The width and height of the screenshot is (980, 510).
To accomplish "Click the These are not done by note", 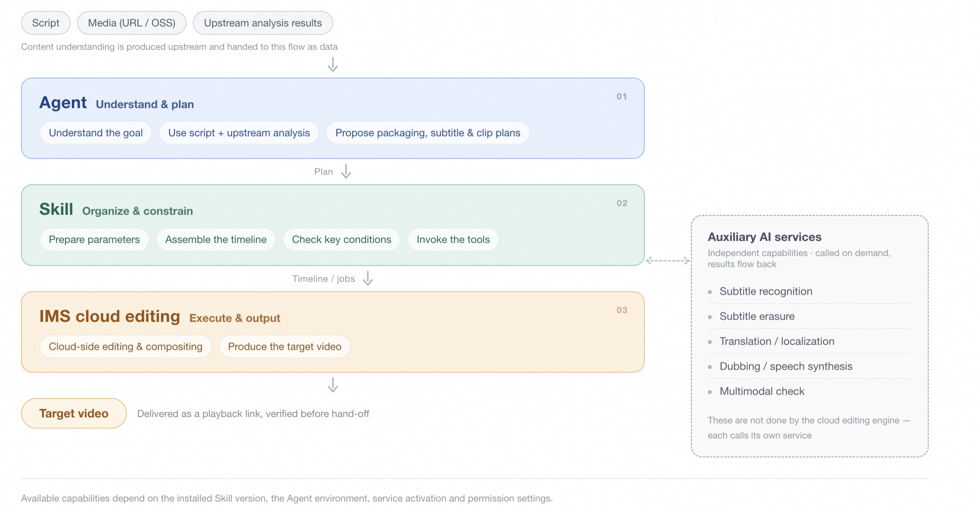I will 809,428.
